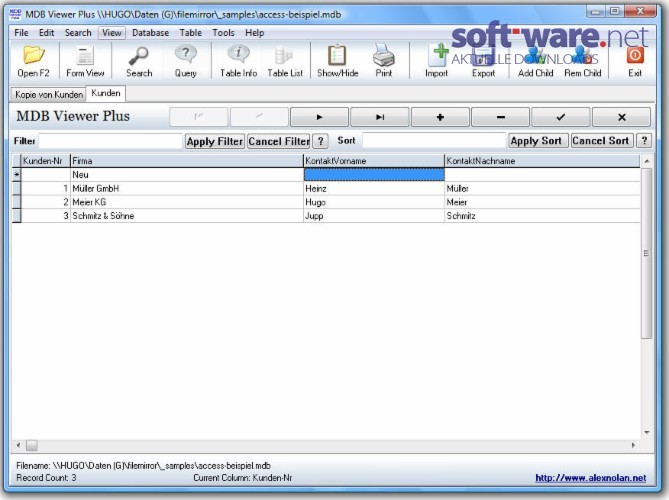Click the KontaktNachname column header
This screenshot has height=500, width=669.
[x=542, y=161]
